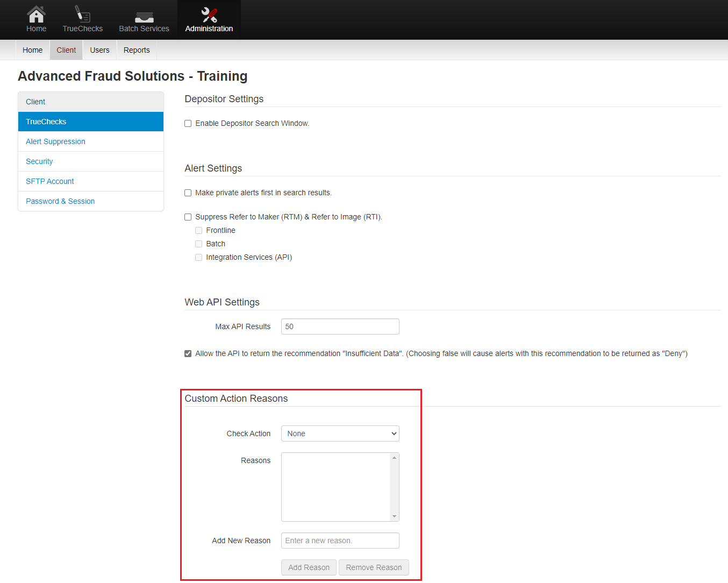The image size is (728, 583).
Task: Click the Reasons list scroll up arrow
Action: point(395,458)
